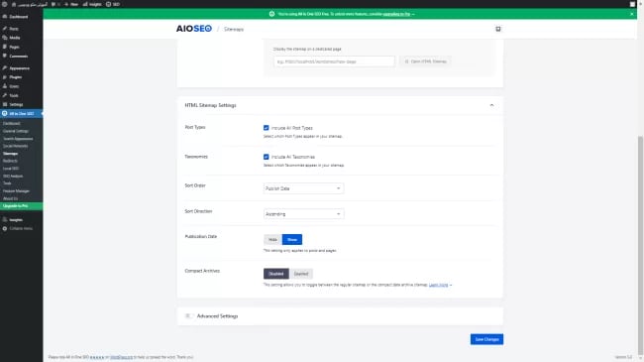Viewport: 644px width, 362px height.
Task: Click the home site icon in admin bar
Action: coord(14,4)
